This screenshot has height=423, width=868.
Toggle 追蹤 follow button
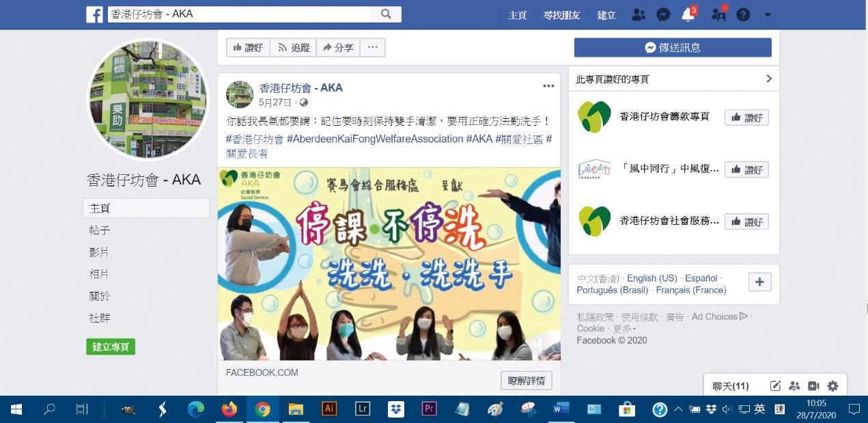click(293, 47)
